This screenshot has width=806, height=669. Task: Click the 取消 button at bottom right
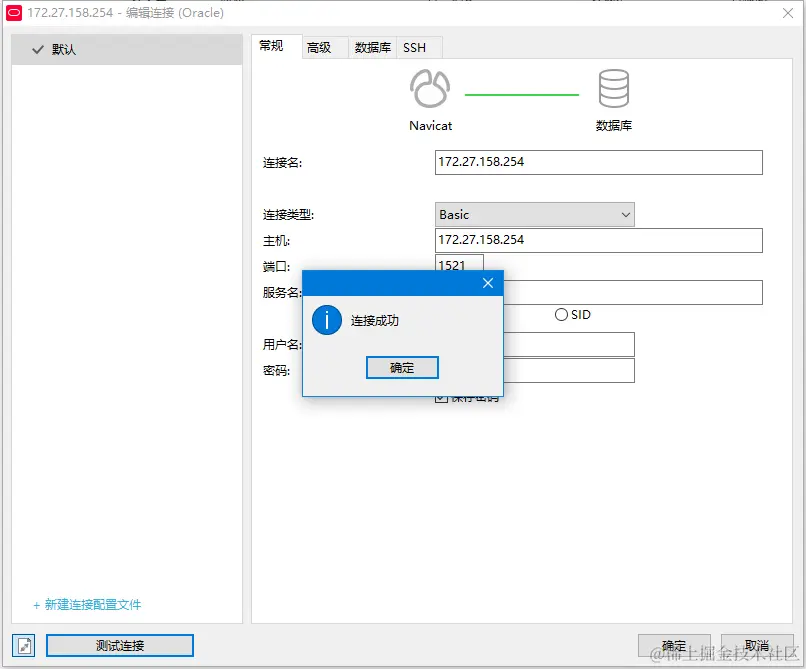[757, 645]
